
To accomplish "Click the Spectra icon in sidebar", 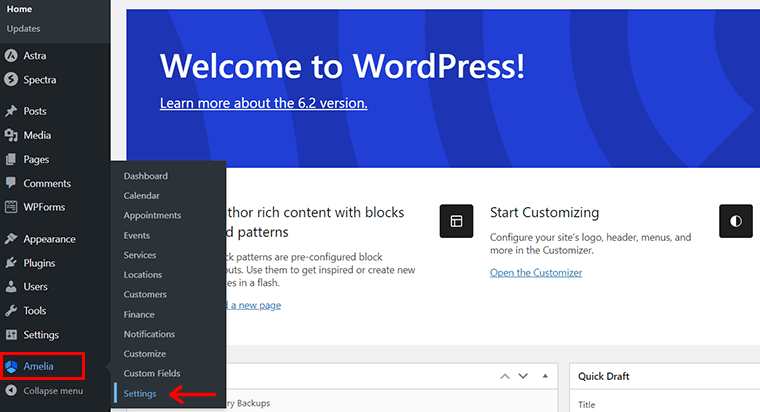I will 10,80.
